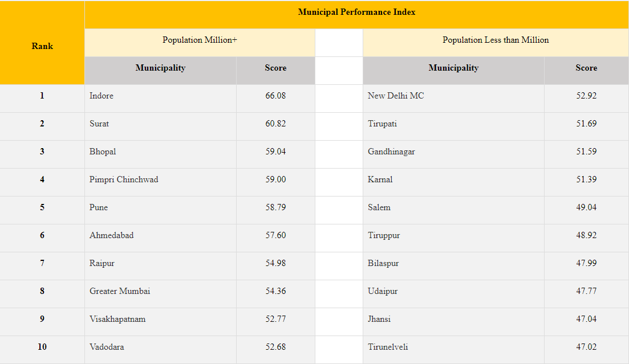Click the Municipal Performance Index header
Screen dimensions: 629x364
tap(356, 12)
